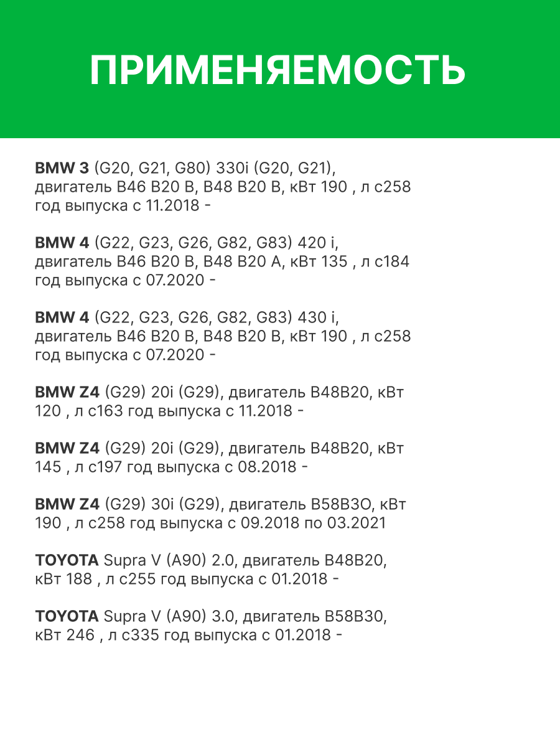Viewport: 560px width, 747px height.
Task: Click bold "TOYOTA" in the Supra 2.0 entry
Action: 67,560
